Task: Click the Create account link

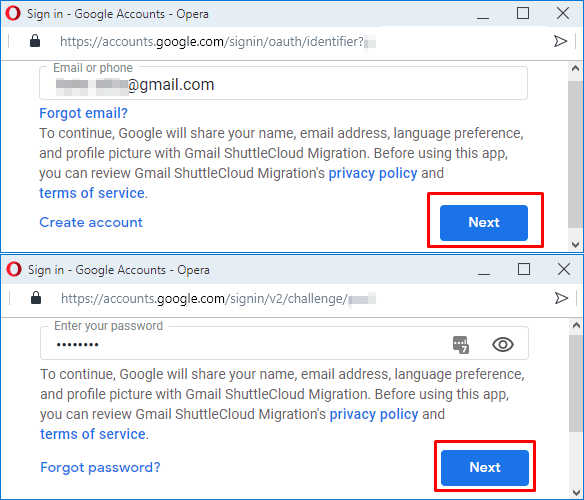Action: coord(91,222)
